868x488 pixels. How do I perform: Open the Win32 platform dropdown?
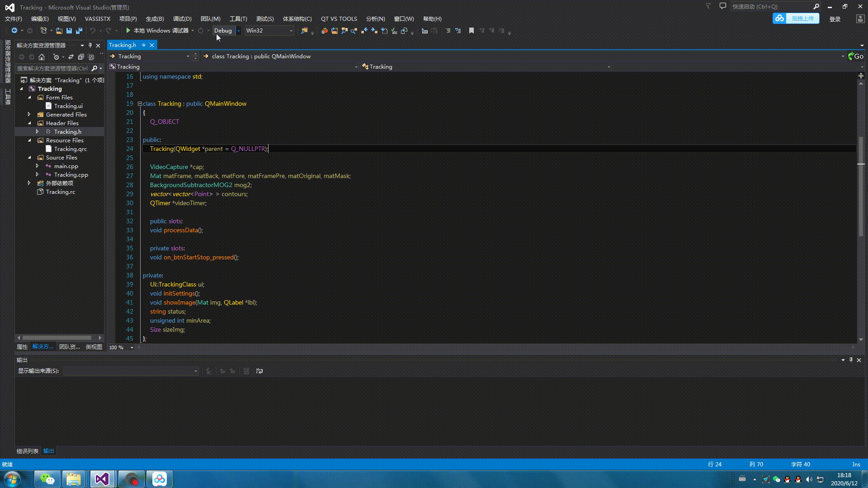coord(291,31)
